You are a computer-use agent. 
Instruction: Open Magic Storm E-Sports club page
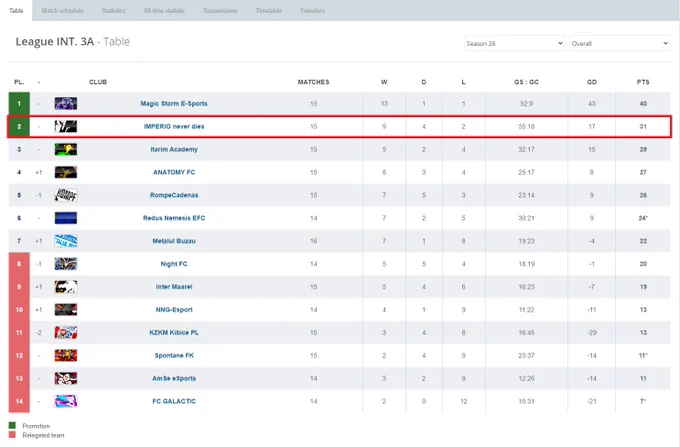coord(174,104)
